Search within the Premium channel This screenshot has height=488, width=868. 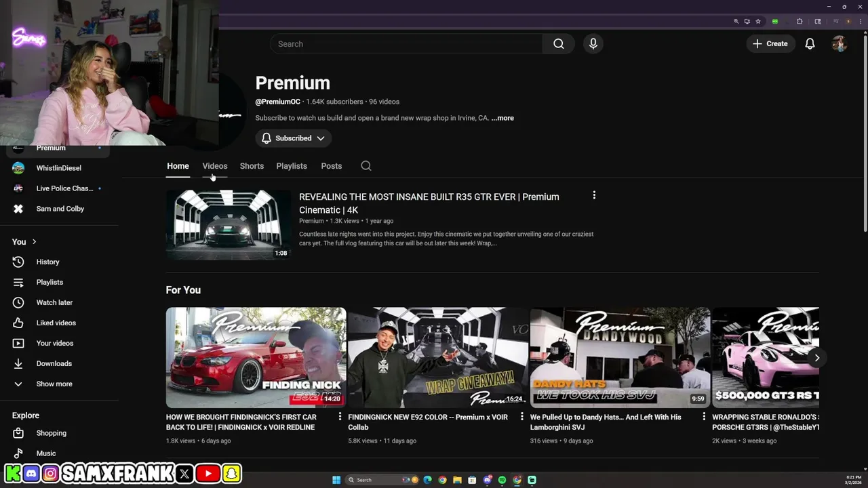tap(366, 166)
